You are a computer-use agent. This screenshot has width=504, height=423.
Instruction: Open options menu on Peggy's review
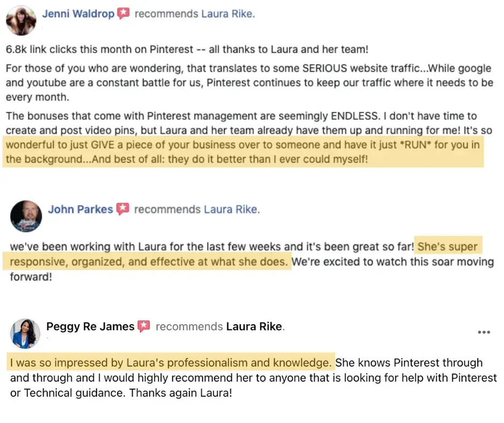point(484,332)
